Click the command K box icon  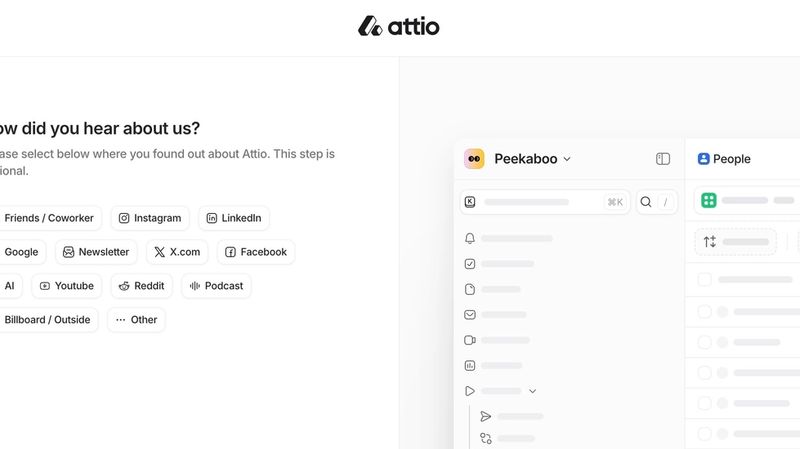(x=470, y=202)
